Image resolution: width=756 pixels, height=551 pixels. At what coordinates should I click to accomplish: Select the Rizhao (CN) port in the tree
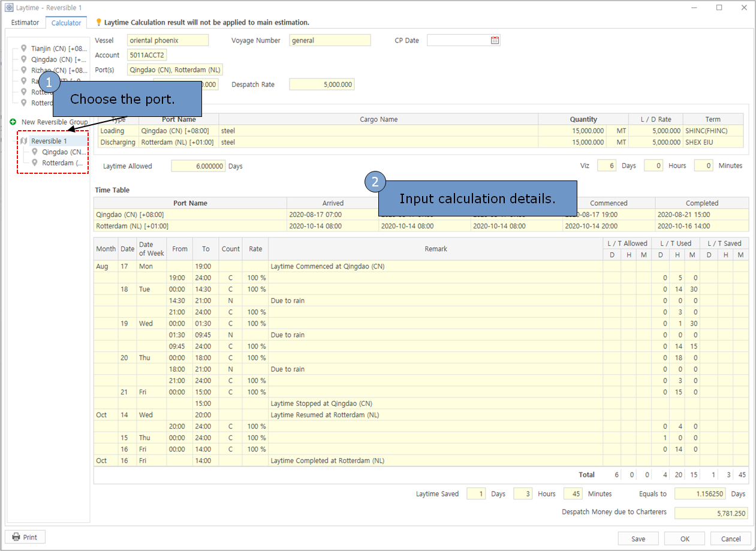pyautogui.click(x=59, y=70)
